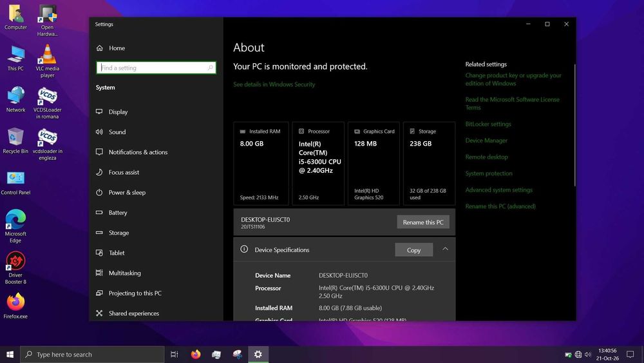Viewport: 644px width, 363px height.
Task: Focus the Find a setting search box
Action: (156, 68)
